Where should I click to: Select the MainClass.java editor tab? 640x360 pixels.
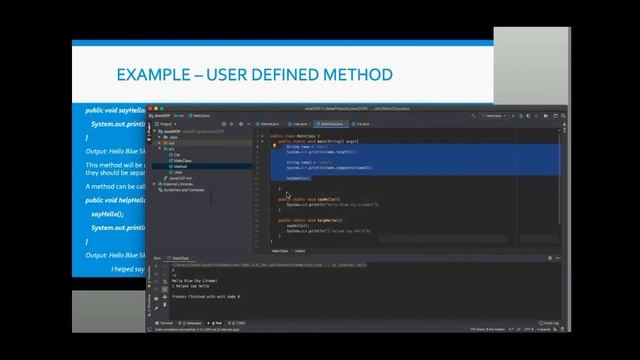tap(331, 124)
